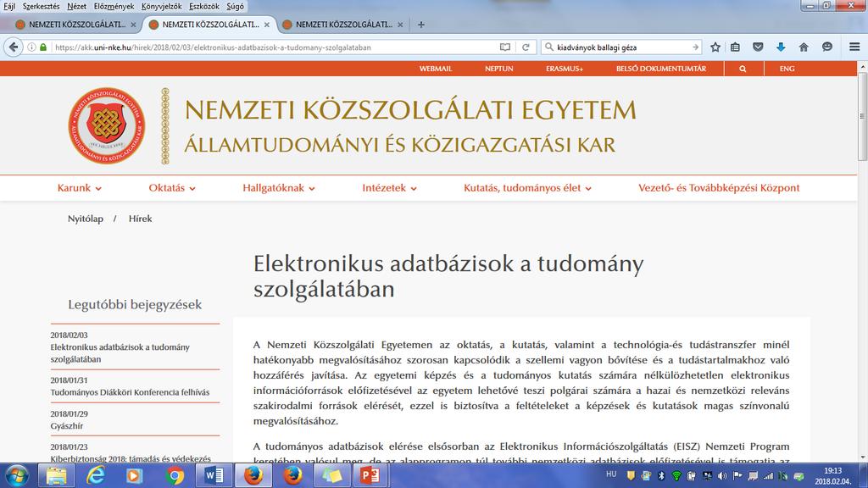868x488 pixels.
Task: Open the ERASMUS+ link
Action: pos(564,69)
